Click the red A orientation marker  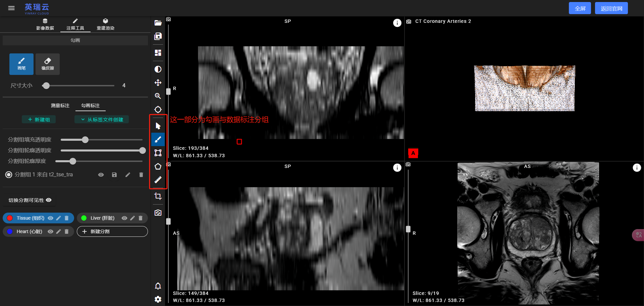tap(413, 153)
